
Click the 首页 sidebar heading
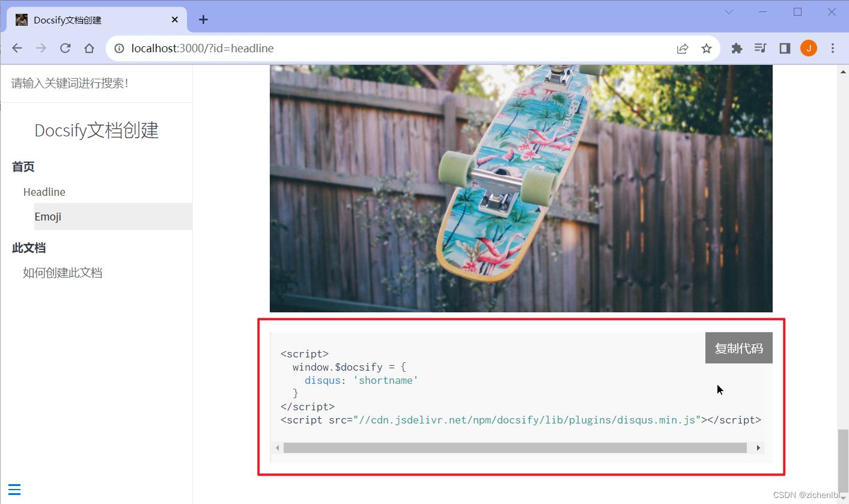coord(23,167)
